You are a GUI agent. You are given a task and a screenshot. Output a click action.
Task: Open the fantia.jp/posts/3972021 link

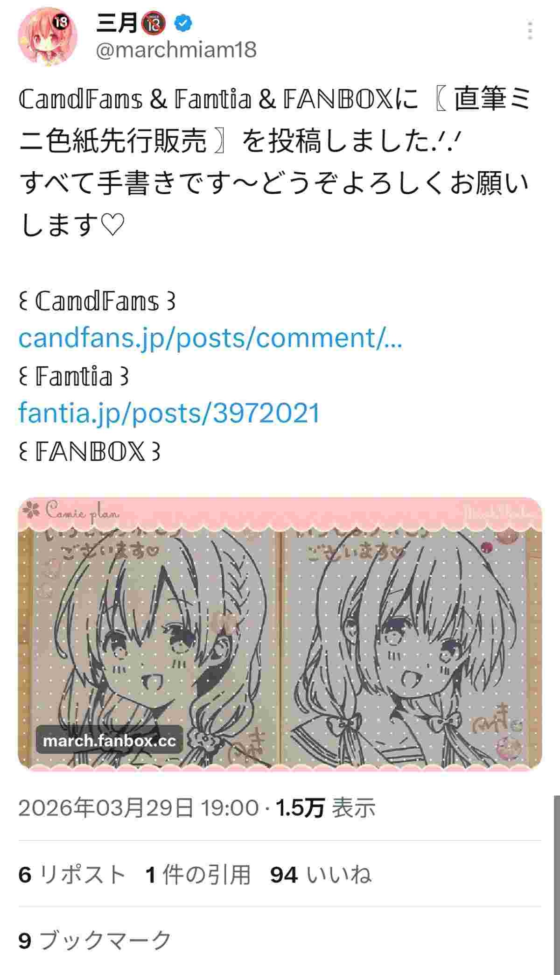pos(169,413)
